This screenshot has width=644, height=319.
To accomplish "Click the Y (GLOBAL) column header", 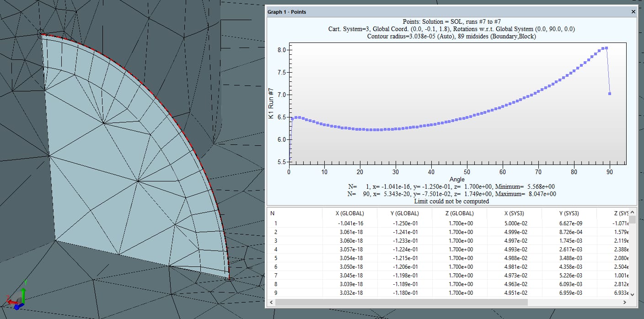I will click(x=404, y=213).
